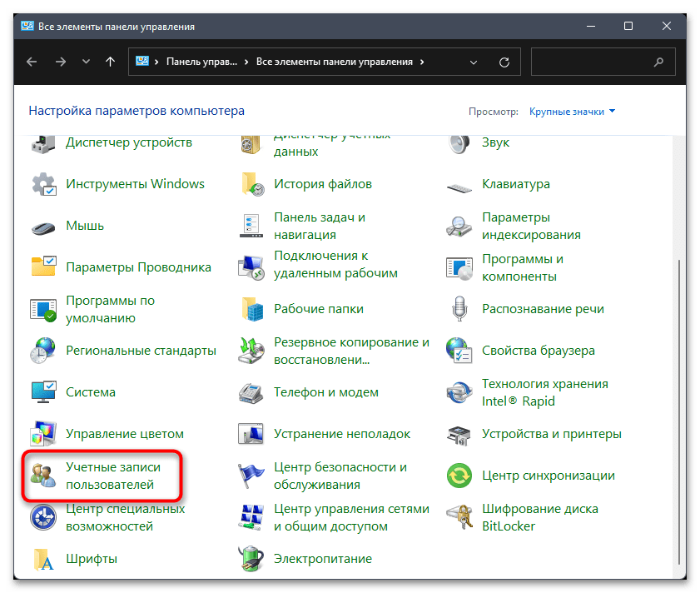This screenshot has height=593, width=700.
Task: Expand chevron after Панель управ... breadcrumb
Action: click(x=246, y=62)
